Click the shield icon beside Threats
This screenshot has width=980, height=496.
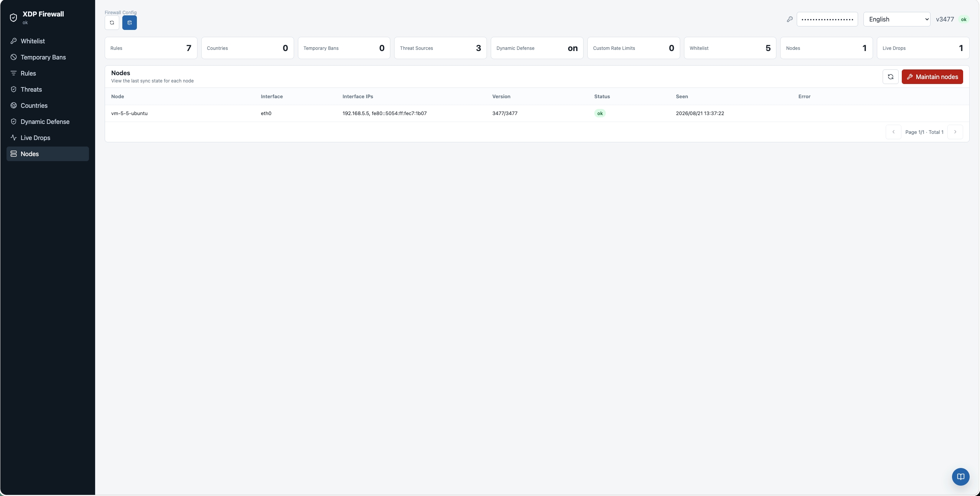coord(13,89)
